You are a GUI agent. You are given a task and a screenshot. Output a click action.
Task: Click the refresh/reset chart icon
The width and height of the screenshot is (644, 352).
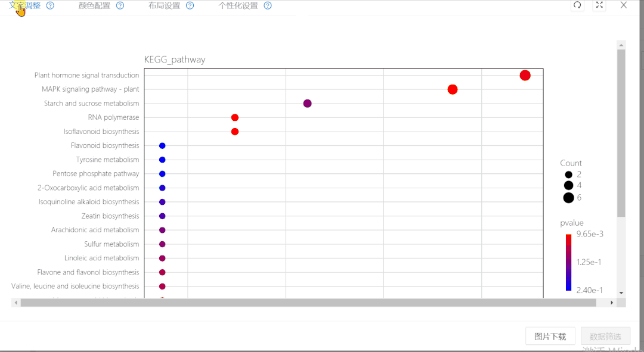click(577, 5)
